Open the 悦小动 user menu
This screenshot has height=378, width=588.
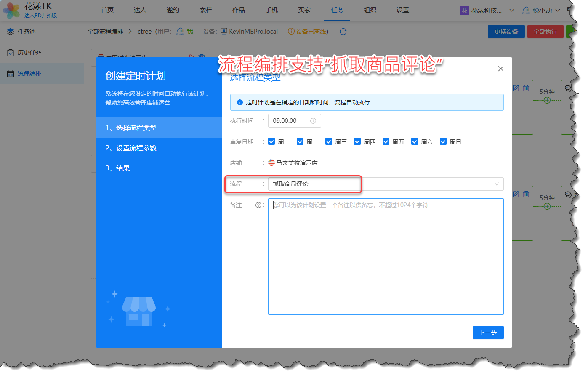coord(542,10)
